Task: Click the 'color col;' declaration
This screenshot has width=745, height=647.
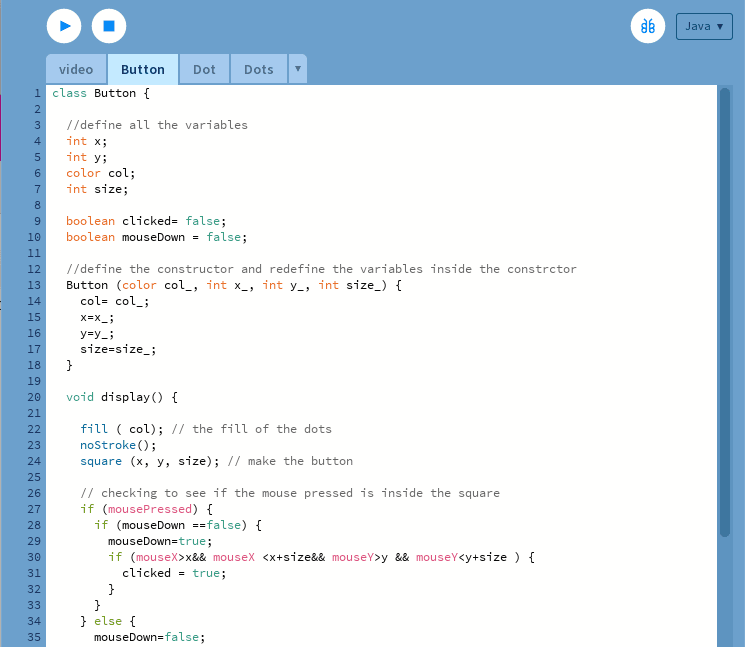Action: tap(101, 173)
